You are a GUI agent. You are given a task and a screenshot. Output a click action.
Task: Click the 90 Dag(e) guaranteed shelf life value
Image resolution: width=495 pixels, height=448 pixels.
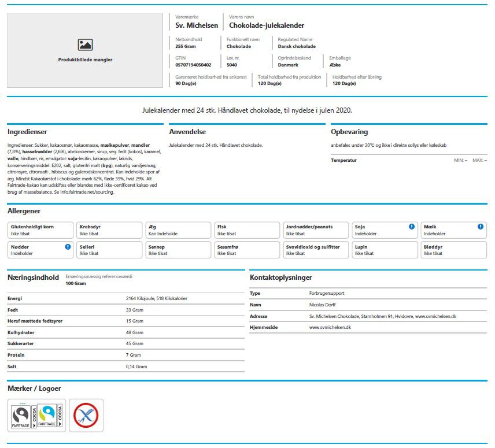(x=186, y=84)
